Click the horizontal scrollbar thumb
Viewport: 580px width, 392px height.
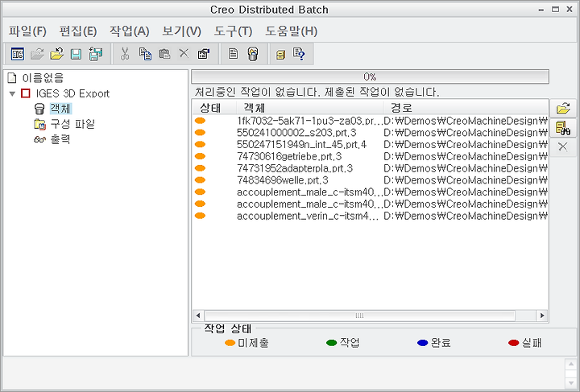[x=359, y=316]
